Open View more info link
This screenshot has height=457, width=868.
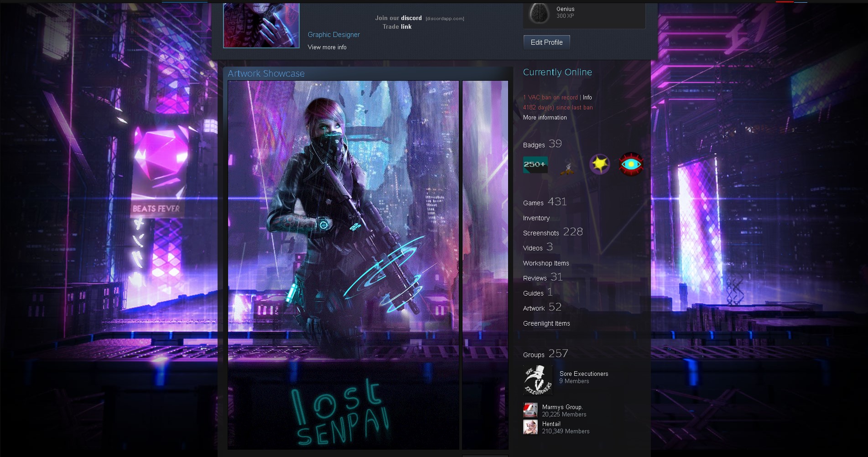327,47
